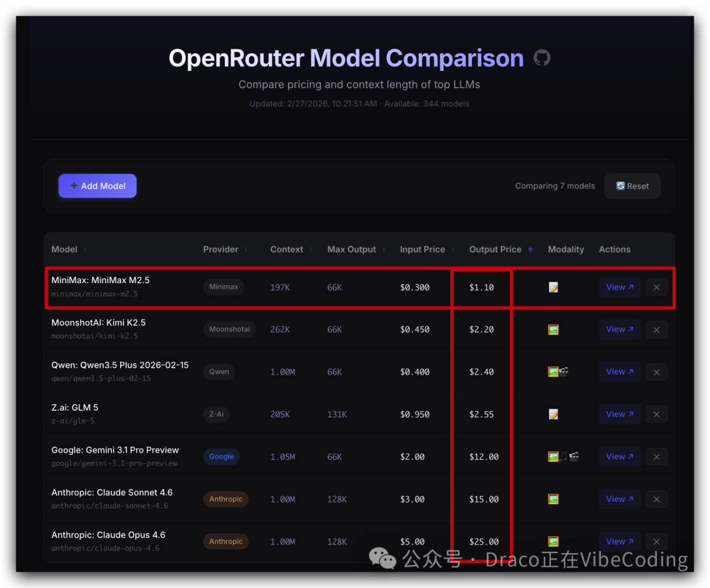Reset the model comparison
710x588 pixels.
pyautogui.click(x=632, y=186)
